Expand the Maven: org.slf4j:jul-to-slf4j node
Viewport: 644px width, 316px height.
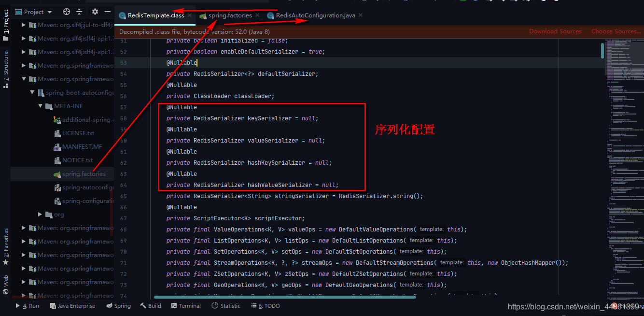[x=24, y=25]
